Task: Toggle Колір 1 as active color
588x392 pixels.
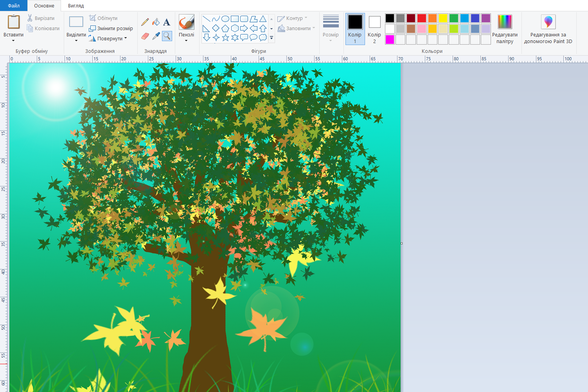Action: pos(355,29)
